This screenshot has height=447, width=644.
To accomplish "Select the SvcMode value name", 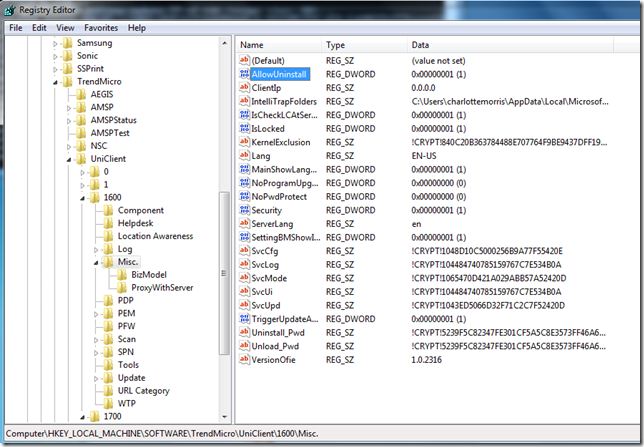I will click(269, 278).
